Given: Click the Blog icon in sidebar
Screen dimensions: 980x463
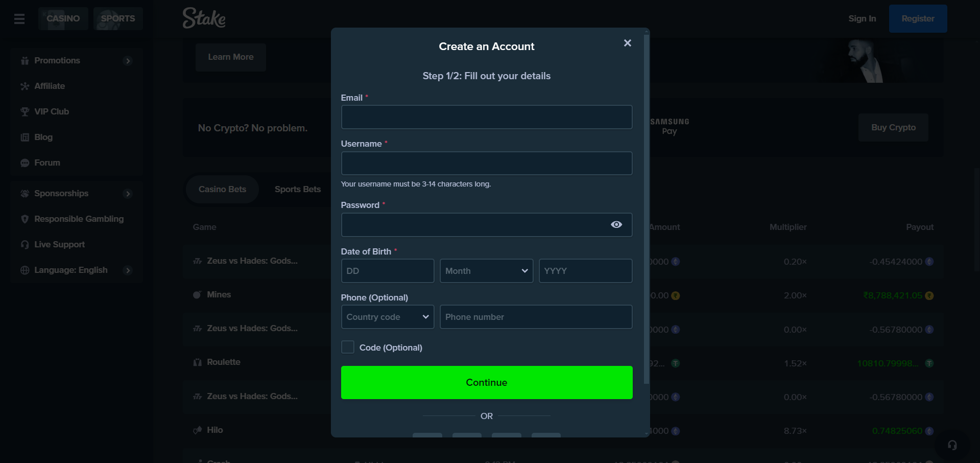Looking at the screenshot, I should point(25,137).
